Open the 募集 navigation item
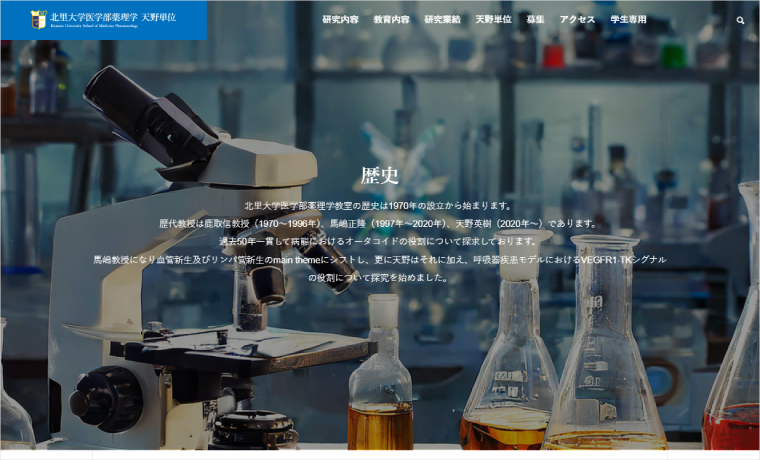Screen dimensions: 760x460 tap(535, 20)
